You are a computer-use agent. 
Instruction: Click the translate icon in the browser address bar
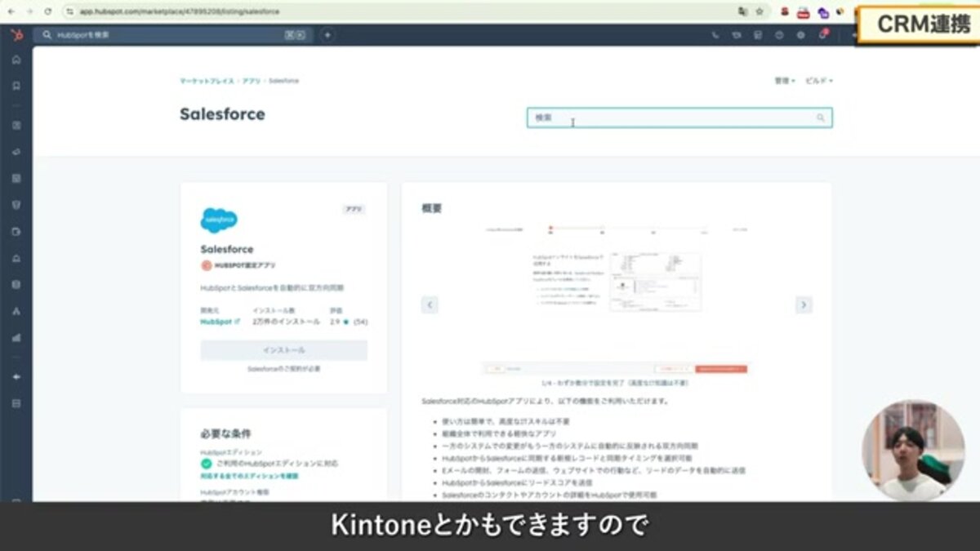pyautogui.click(x=742, y=11)
